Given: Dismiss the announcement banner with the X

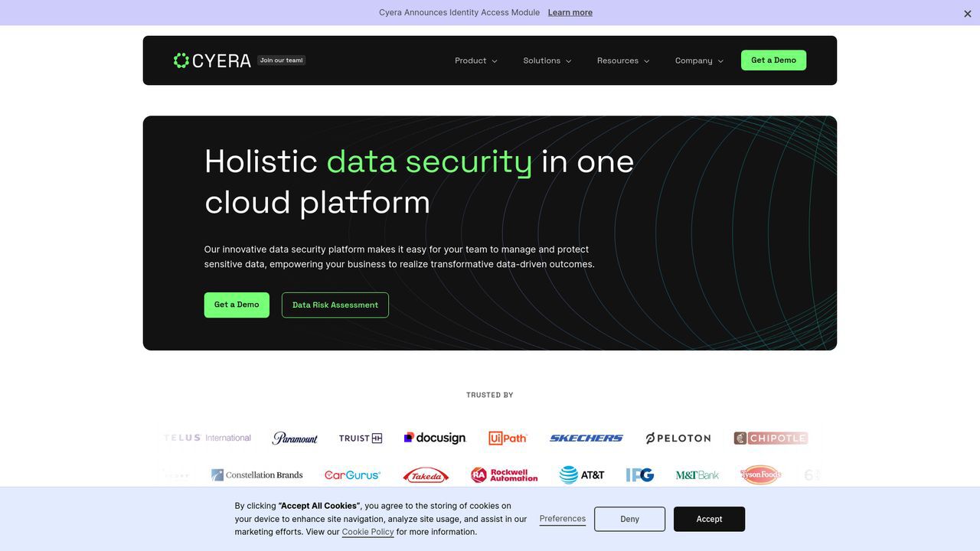Looking at the screenshot, I should point(967,14).
